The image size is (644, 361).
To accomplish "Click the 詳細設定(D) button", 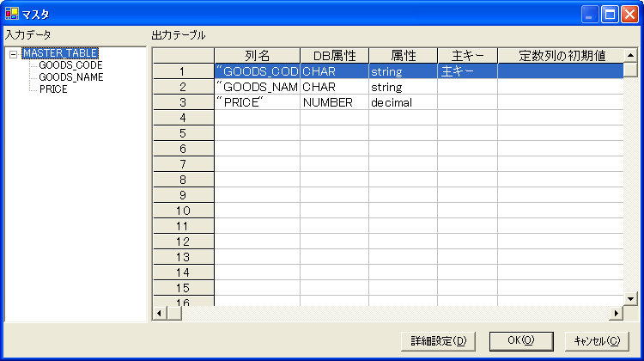I will click(437, 340).
